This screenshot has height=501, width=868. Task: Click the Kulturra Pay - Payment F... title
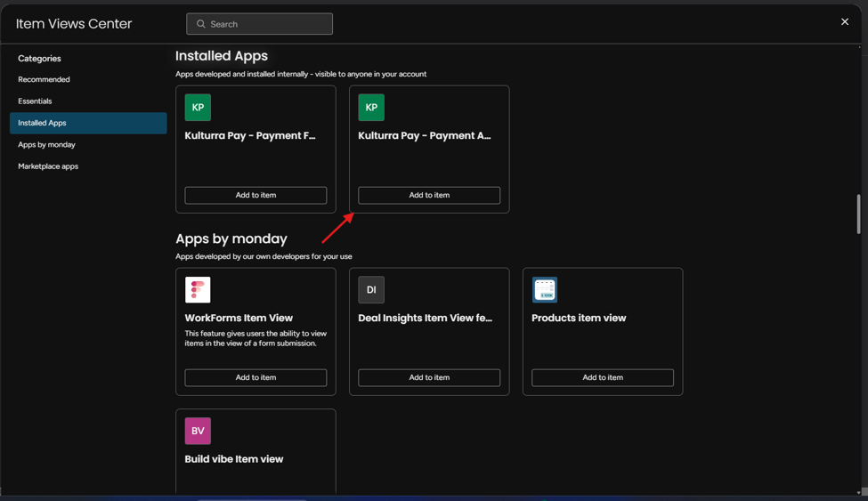click(250, 135)
